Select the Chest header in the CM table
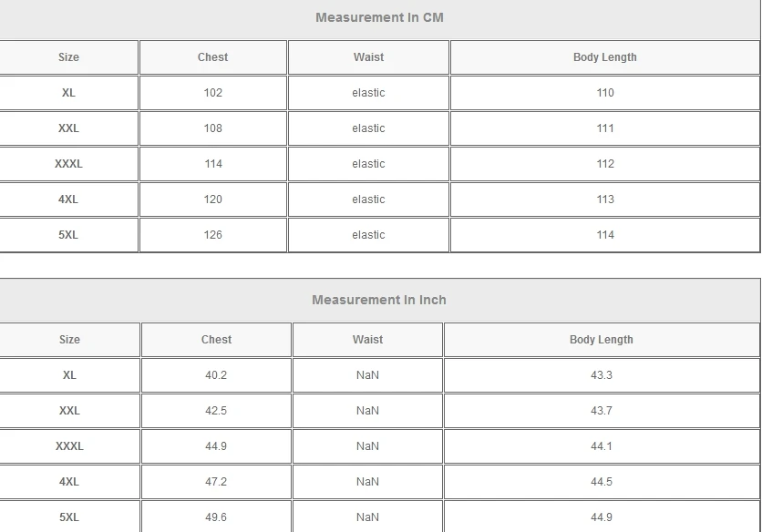 pyautogui.click(x=212, y=57)
